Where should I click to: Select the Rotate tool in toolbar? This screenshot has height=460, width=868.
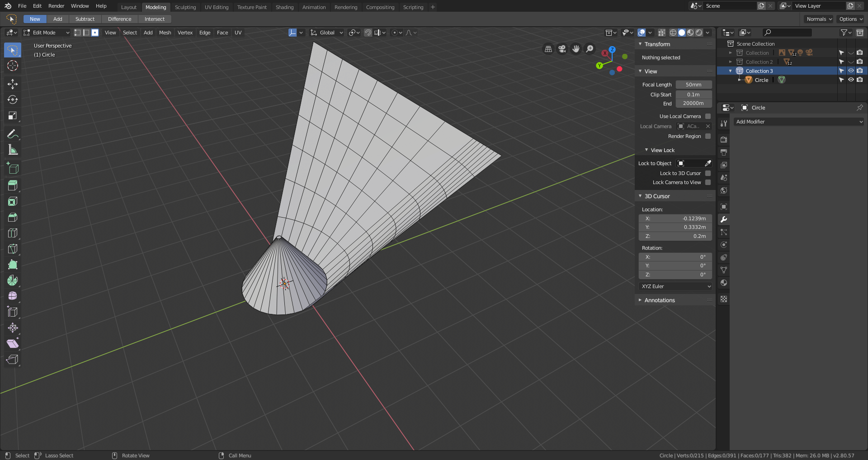click(x=13, y=100)
